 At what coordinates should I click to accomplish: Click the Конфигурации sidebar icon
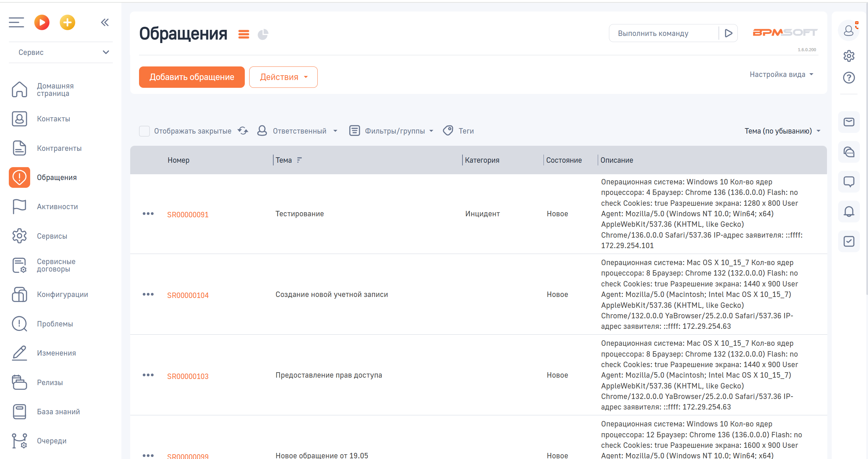click(19, 294)
